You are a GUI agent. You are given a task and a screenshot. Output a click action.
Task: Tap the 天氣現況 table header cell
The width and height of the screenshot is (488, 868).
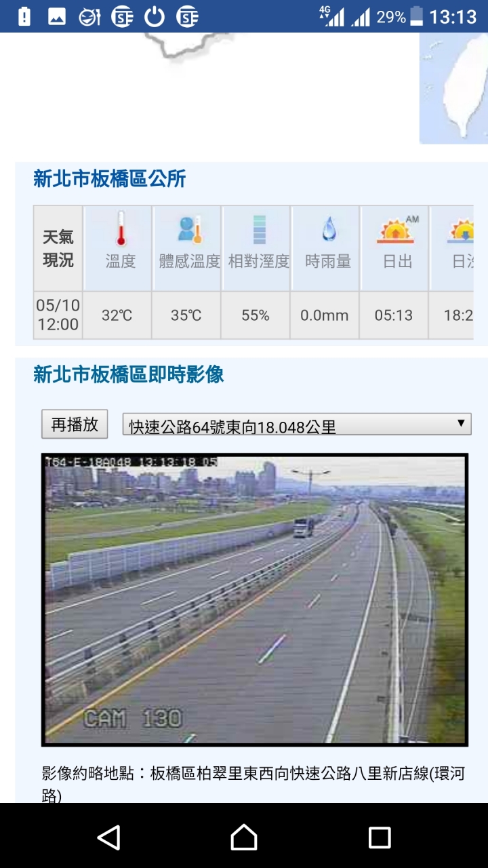point(58,249)
